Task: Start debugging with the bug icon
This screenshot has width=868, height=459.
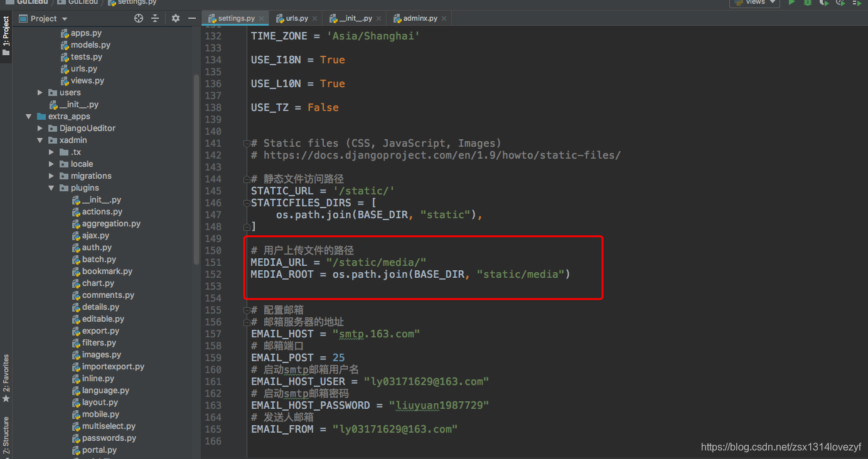Action: (808, 3)
